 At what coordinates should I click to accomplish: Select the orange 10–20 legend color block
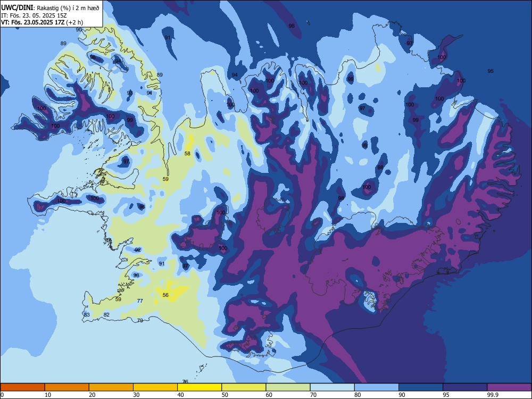[67, 387]
